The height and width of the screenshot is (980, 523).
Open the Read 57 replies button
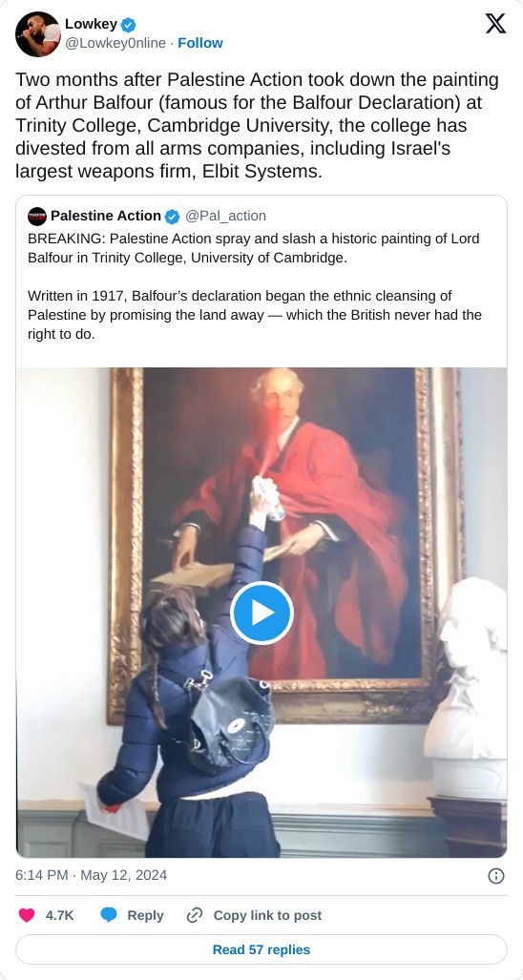pos(261,949)
